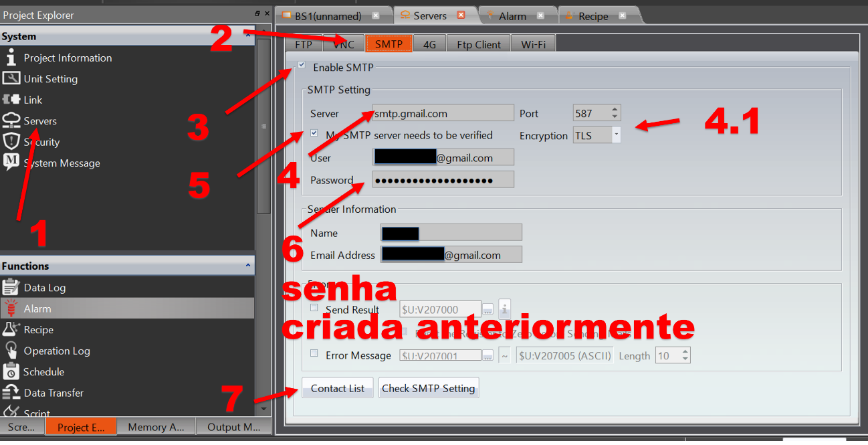Click the sender Email Address field
The height and width of the screenshot is (445, 868).
coord(451,254)
